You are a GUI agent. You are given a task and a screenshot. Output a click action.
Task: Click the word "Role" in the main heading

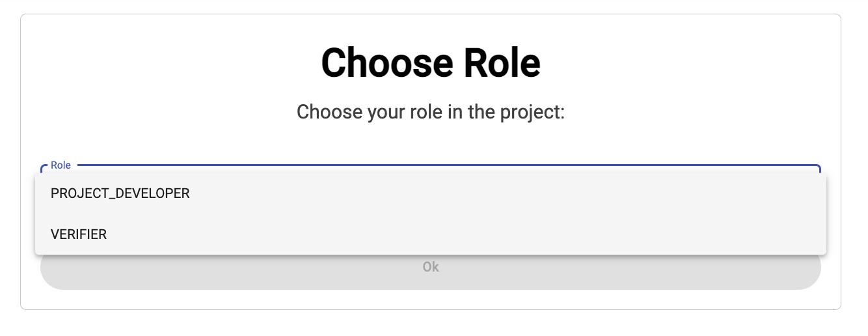pos(501,63)
